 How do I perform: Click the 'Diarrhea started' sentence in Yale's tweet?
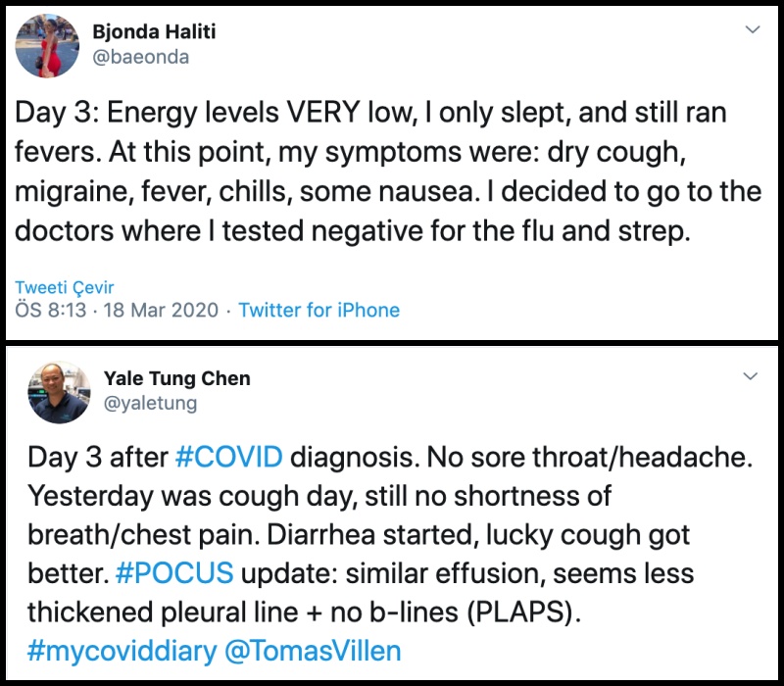pyautogui.click(x=370, y=534)
